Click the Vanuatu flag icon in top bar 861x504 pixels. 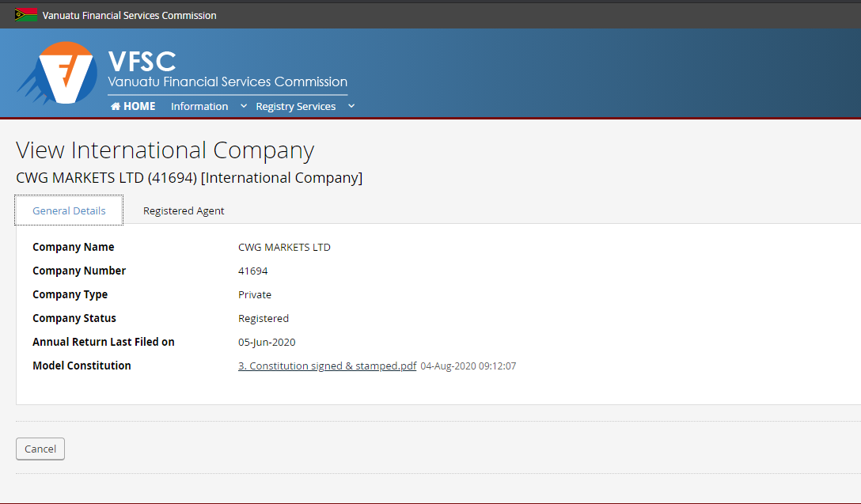26,15
